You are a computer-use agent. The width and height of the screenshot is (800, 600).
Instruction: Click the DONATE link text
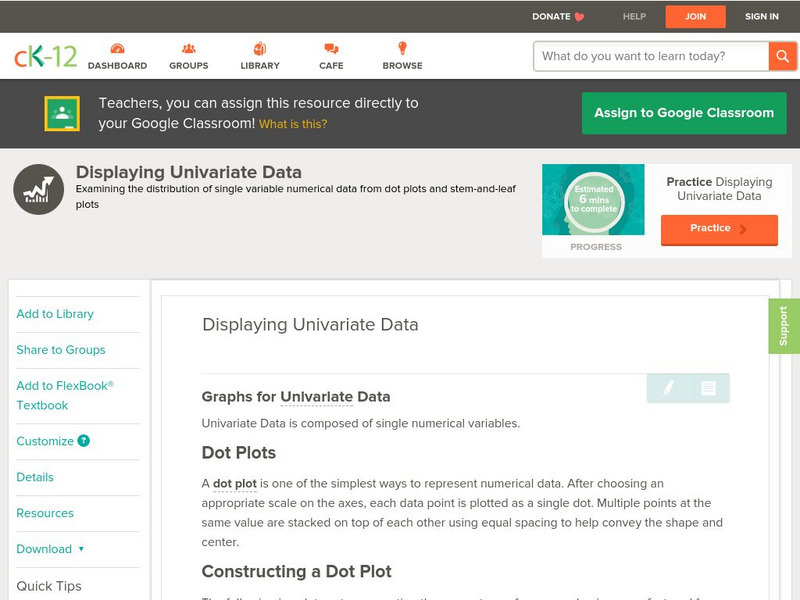click(551, 17)
